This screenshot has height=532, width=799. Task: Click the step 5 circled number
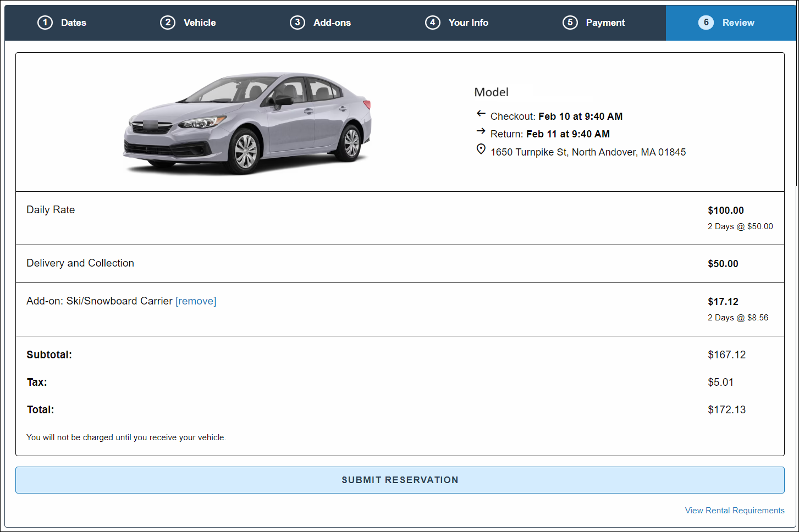[x=570, y=23]
